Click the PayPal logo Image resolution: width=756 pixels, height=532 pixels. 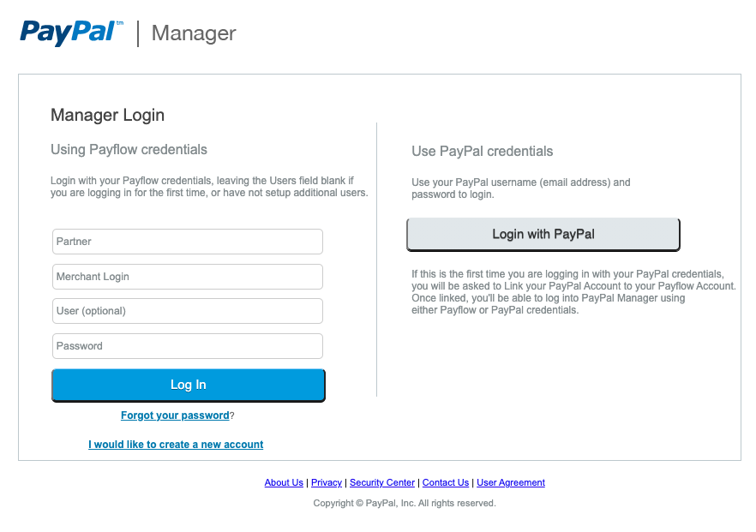click(x=71, y=33)
